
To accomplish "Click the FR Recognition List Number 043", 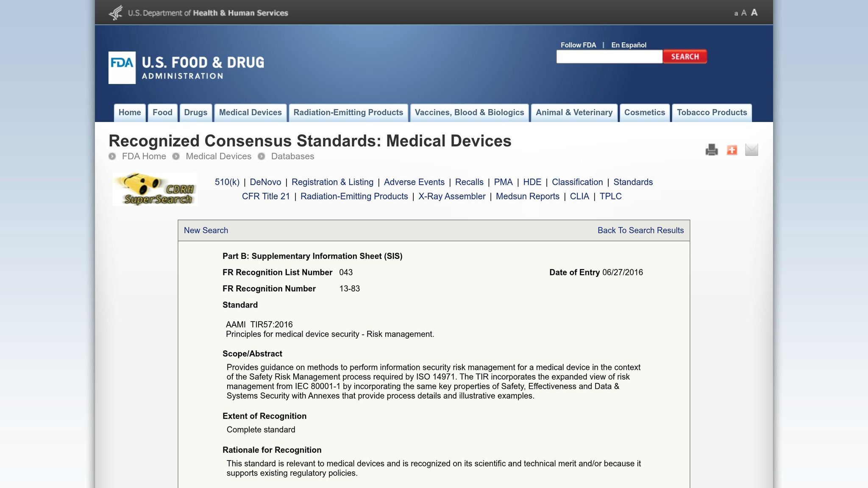I will [x=346, y=272].
